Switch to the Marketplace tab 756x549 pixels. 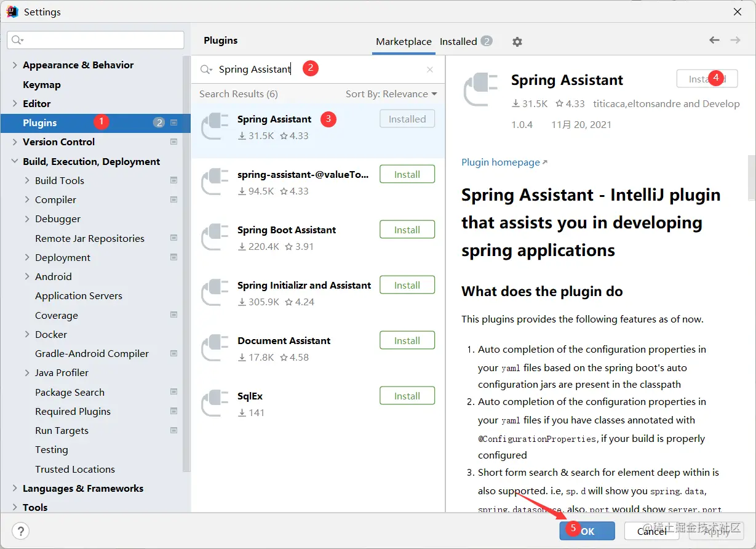(404, 42)
